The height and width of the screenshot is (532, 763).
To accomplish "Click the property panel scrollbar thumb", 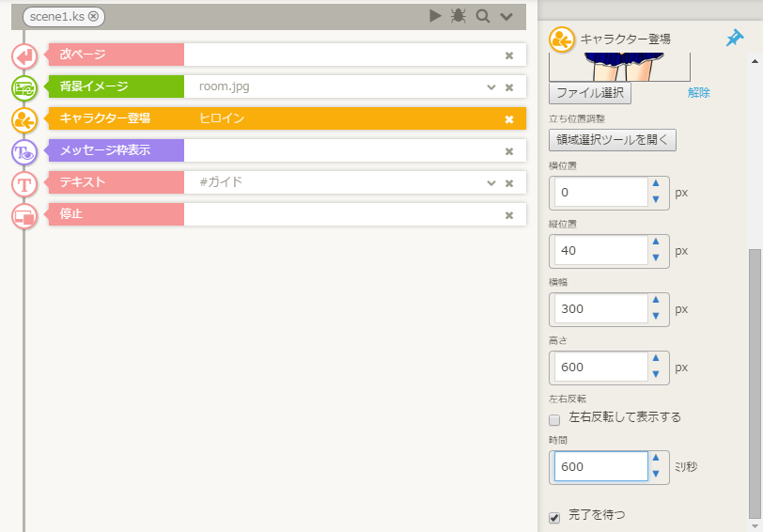I will [x=755, y=384].
